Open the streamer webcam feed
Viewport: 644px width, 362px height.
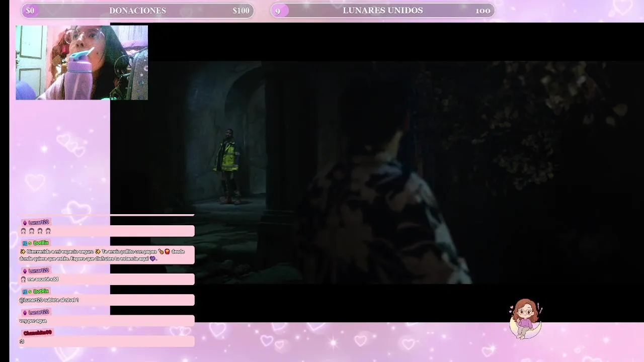(82, 63)
